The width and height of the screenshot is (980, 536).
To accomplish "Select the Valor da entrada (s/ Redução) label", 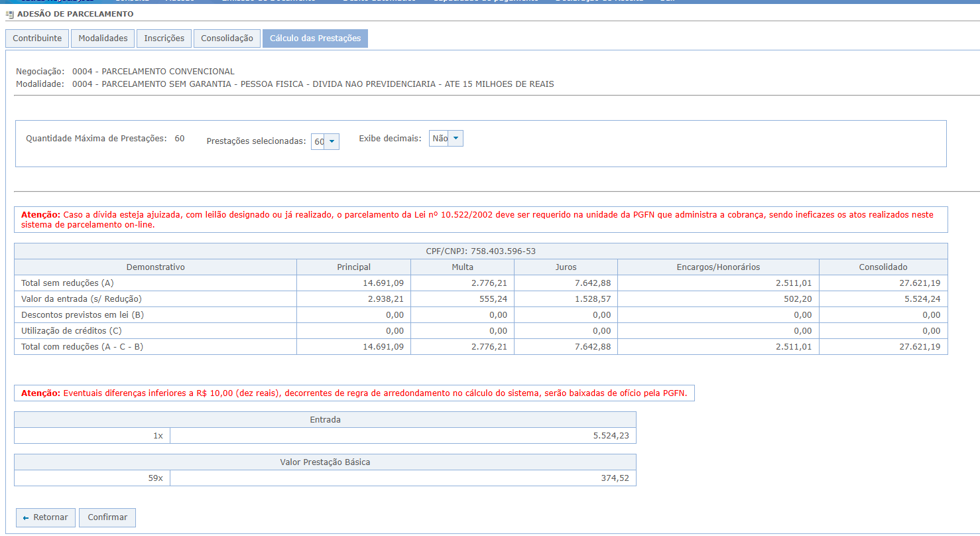I will [x=82, y=299].
